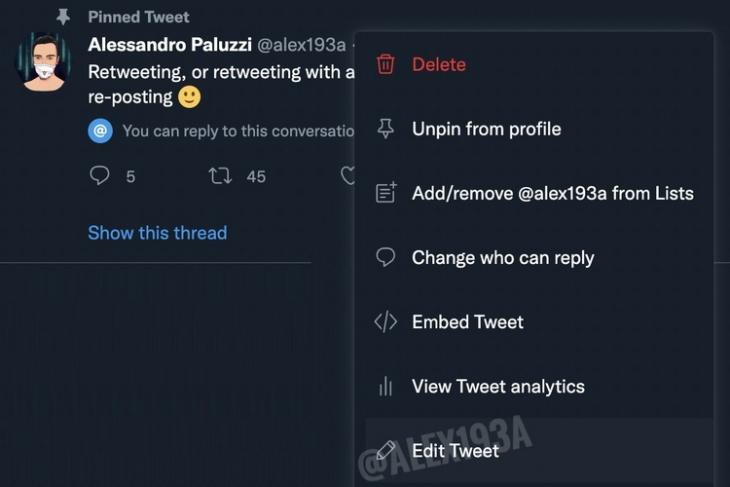Image resolution: width=730 pixels, height=487 pixels.
Task: Click the blue @ reply-restriction badge
Action: [x=100, y=131]
